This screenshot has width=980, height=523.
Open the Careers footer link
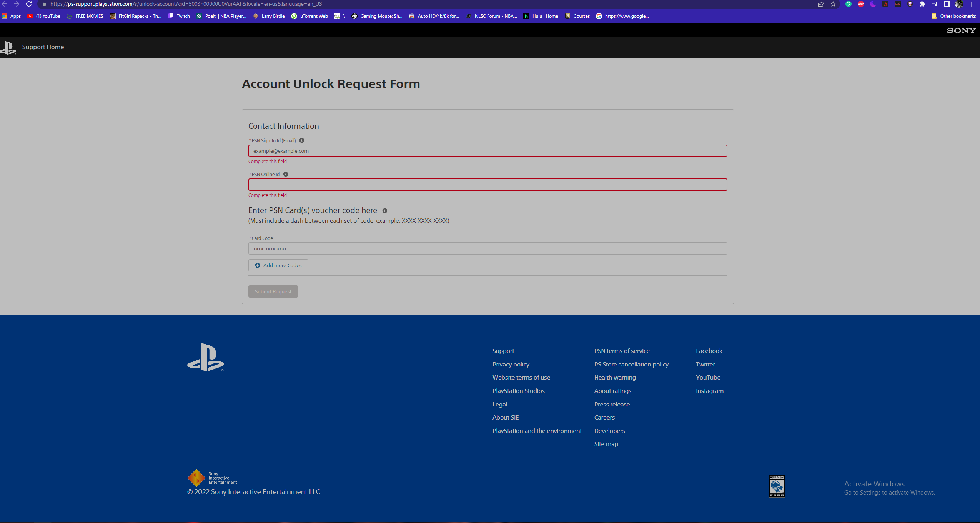click(605, 417)
